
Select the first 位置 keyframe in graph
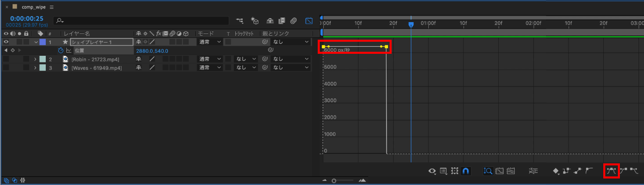coord(323,46)
